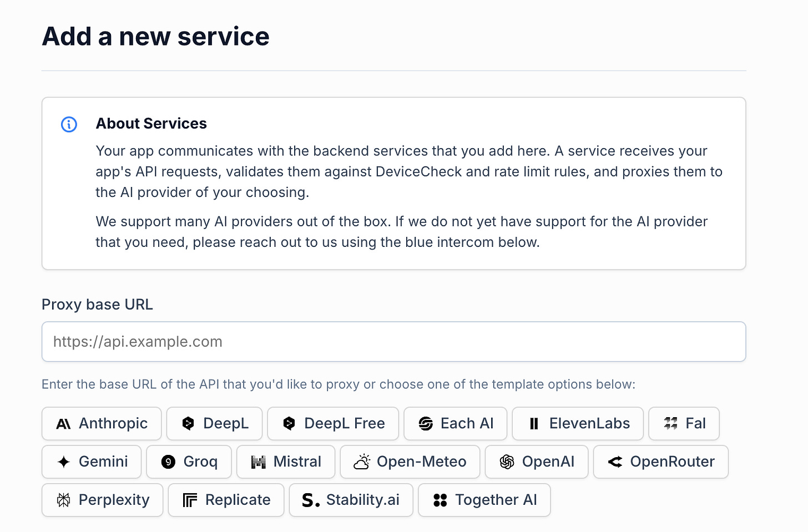Choose the Anthropic template text

[x=113, y=424]
